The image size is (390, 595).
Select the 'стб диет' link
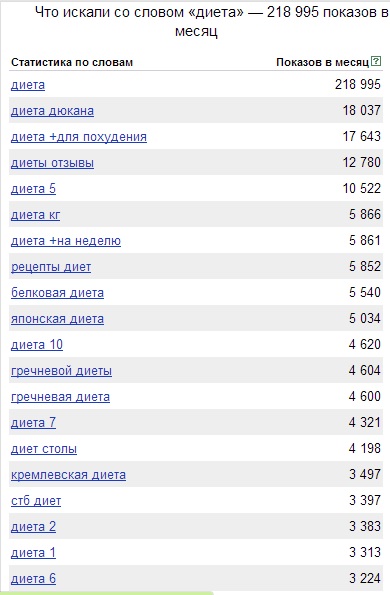[x=36, y=501]
